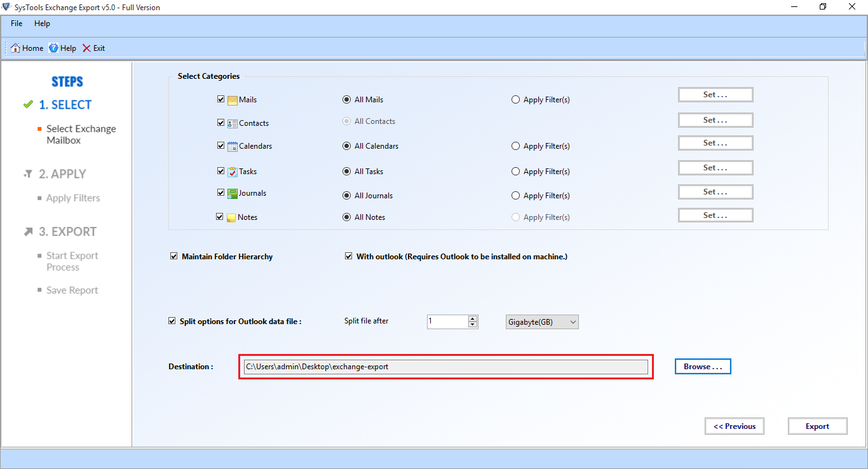Uncheck the Calendars checkbox
The width and height of the screenshot is (868, 469).
point(220,146)
